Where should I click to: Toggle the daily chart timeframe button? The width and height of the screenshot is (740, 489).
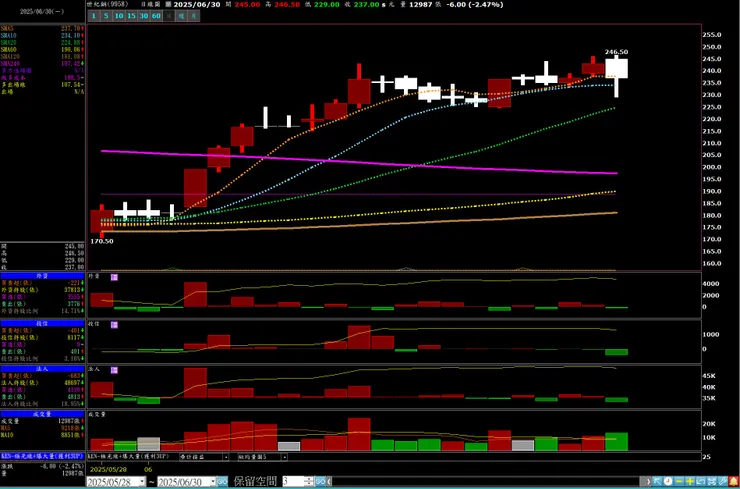(x=169, y=16)
